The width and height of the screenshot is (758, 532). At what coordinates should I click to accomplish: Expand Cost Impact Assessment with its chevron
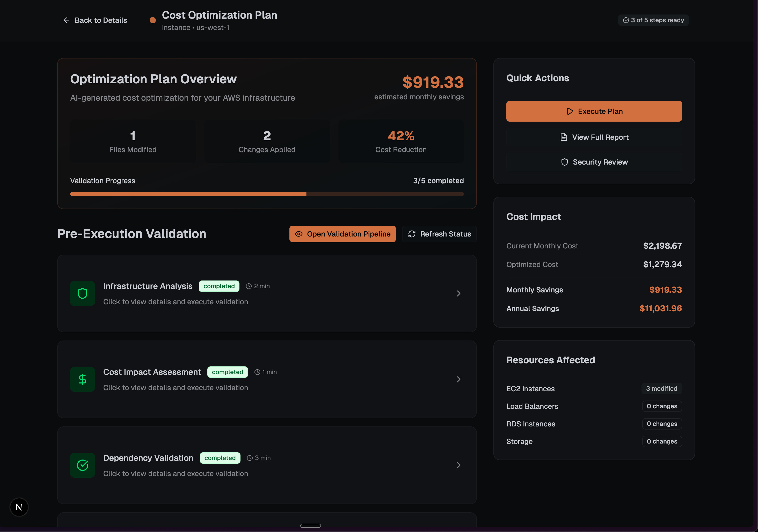click(x=458, y=379)
